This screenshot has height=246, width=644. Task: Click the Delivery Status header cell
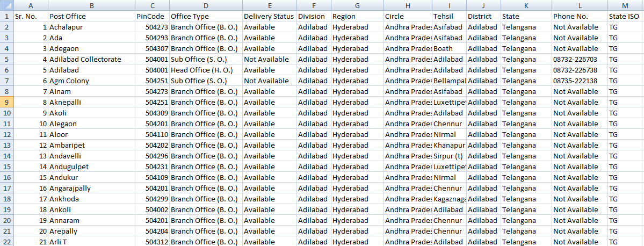pyautogui.click(x=269, y=16)
